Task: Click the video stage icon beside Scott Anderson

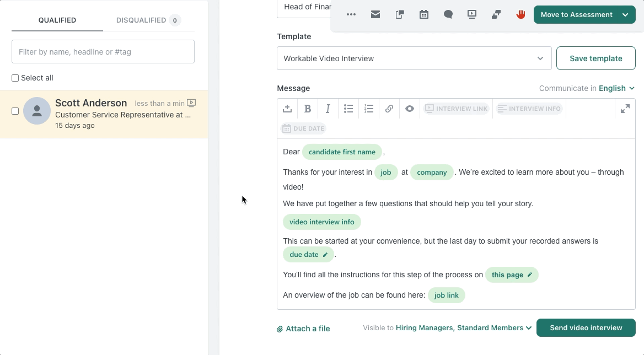Action: click(x=191, y=103)
